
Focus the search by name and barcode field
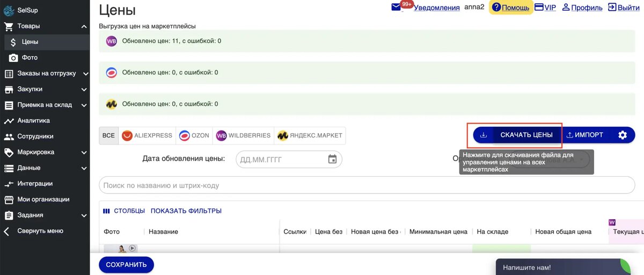pyautogui.click(x=367, y=185)
